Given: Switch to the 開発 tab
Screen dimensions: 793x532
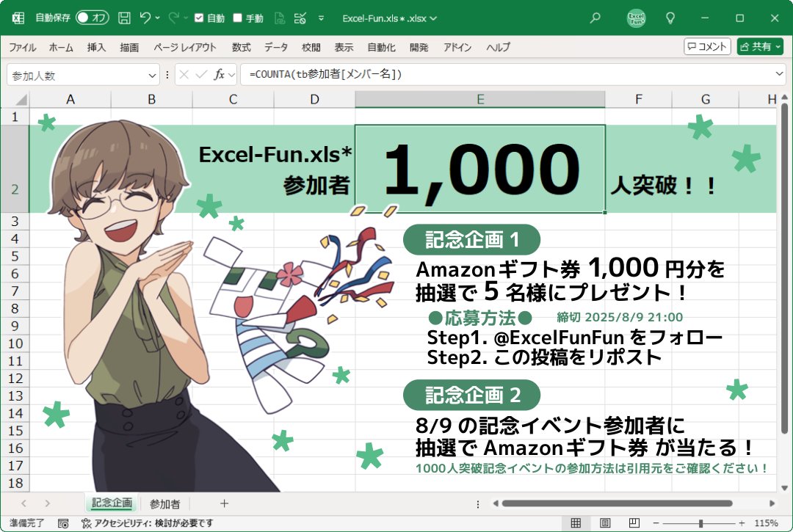Looking at the screenshot, I should coord(419,47).
